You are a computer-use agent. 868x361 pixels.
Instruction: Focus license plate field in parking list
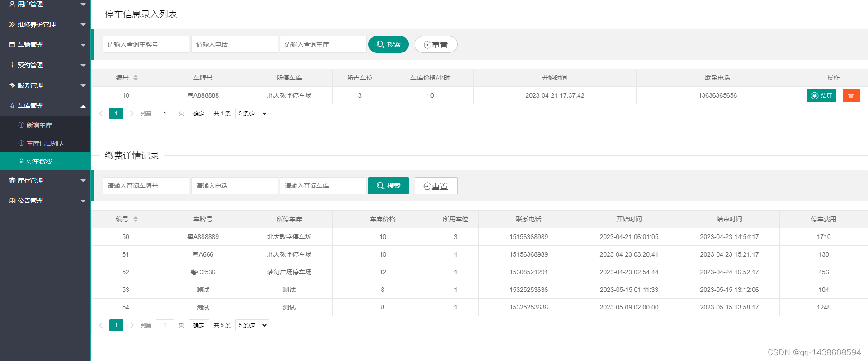[x=146, y=44]
